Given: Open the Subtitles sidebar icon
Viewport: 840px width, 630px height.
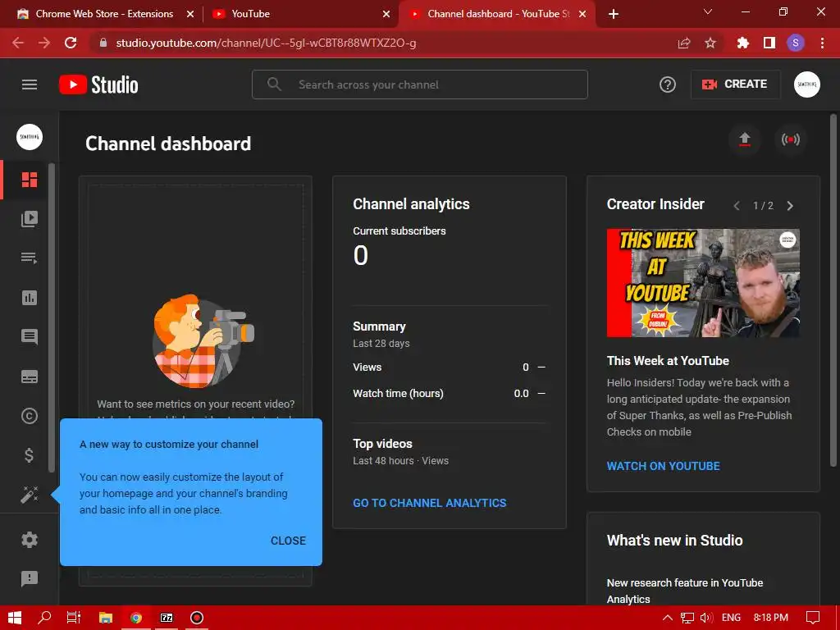Looking at the screenshot, I should coord(30,377).
